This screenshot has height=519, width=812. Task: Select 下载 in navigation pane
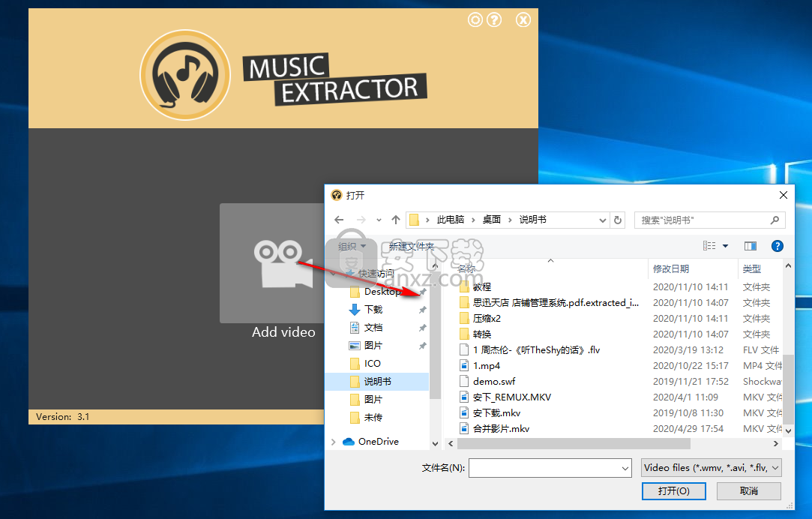tap(373, 309)
